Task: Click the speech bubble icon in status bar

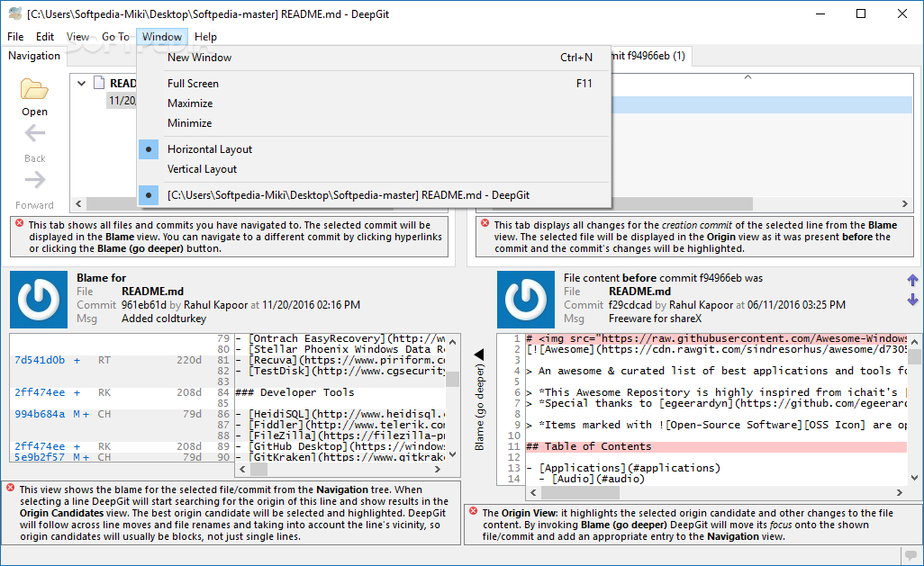Action: [x=911, y=556]
